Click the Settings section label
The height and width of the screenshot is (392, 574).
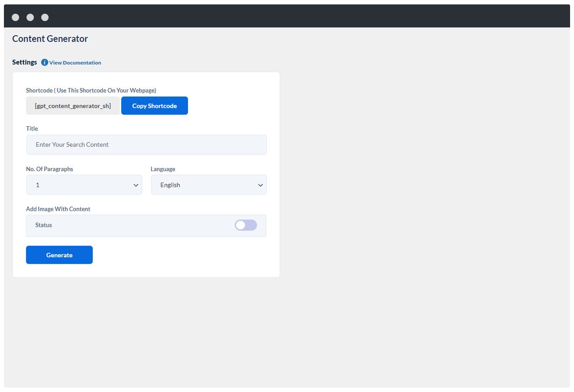coord(25,62)
